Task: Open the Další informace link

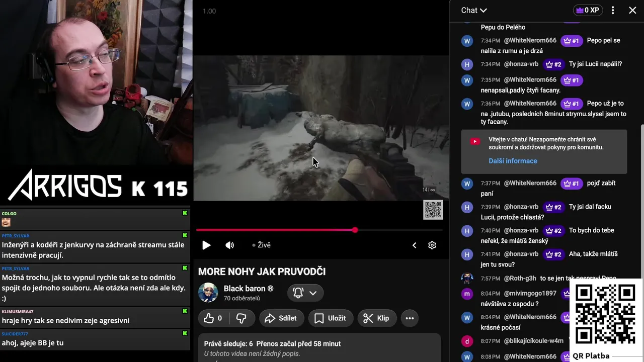Action: (x=513, y=161)
